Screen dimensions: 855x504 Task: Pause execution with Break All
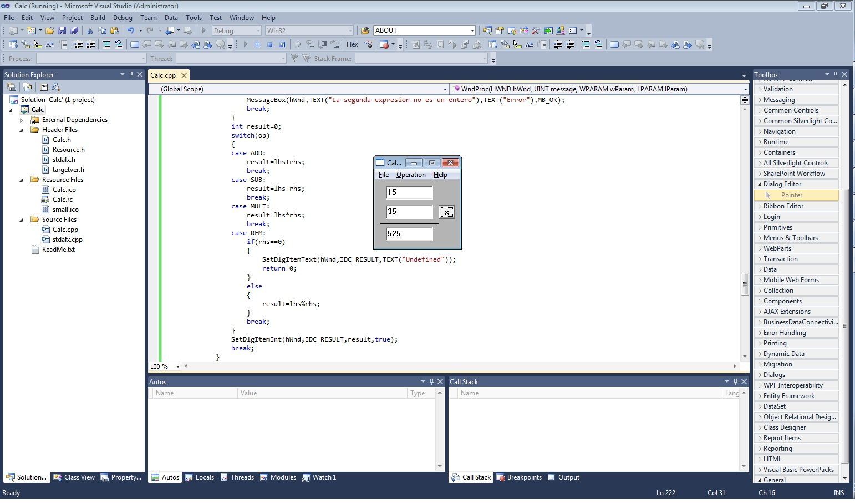(x=257, y=44)
